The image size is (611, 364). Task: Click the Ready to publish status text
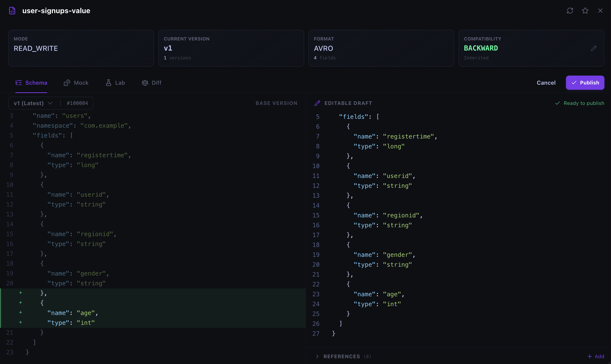click(584, 103)
